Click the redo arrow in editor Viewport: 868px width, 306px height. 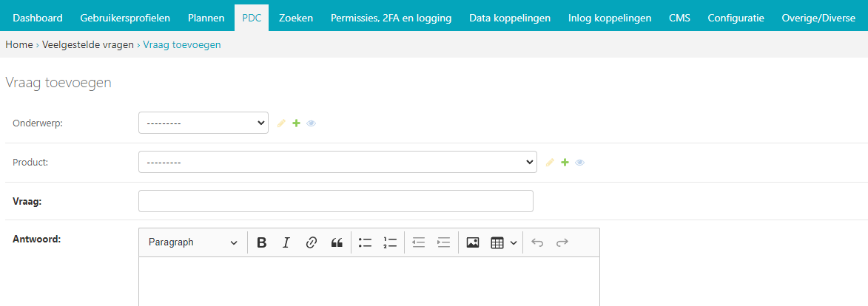pos(562,242)
